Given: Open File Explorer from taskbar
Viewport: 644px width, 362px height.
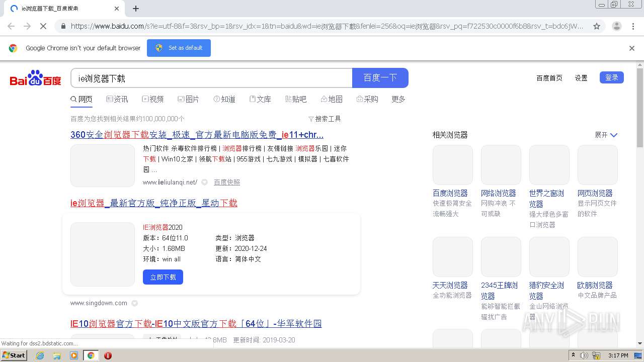Looking at the screenshot, I should 57,355.
